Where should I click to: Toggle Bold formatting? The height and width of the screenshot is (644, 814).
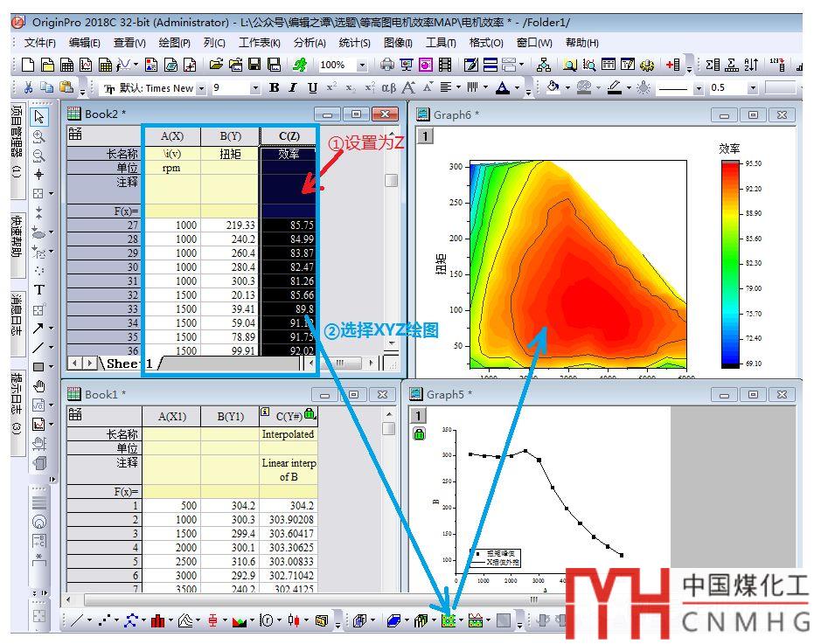pyautogui.click(x=275, y=87)
